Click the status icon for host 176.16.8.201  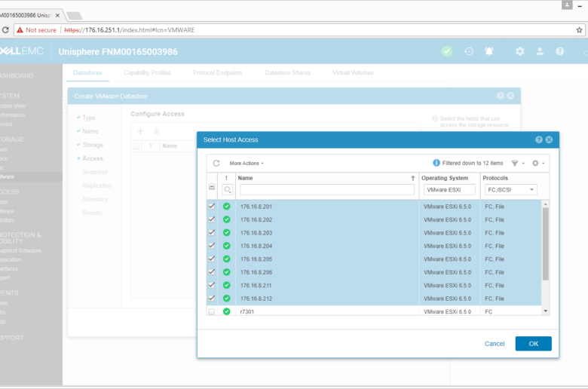[x=226, y=207]
